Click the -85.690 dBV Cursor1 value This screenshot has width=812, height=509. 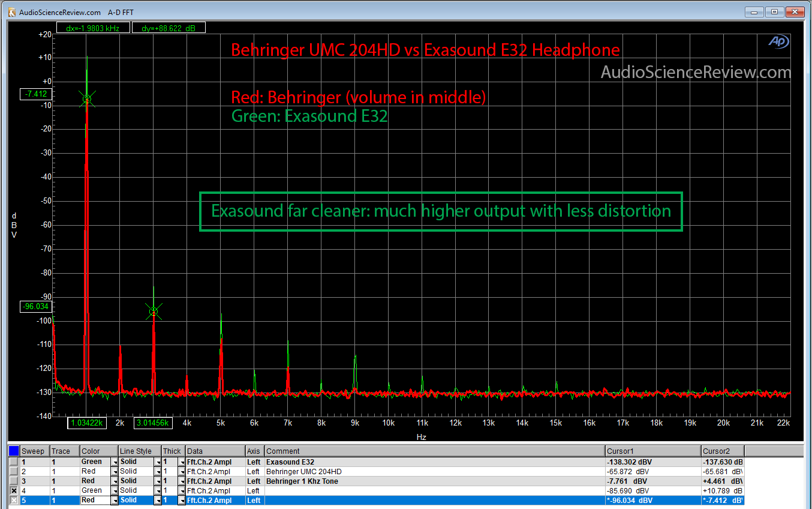pyautogui.click(x=653, y=490)
